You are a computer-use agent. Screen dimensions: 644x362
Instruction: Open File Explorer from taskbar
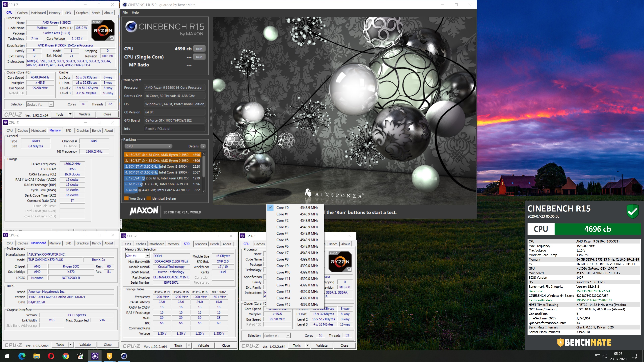pyautogui.click(x=37, y=356)
